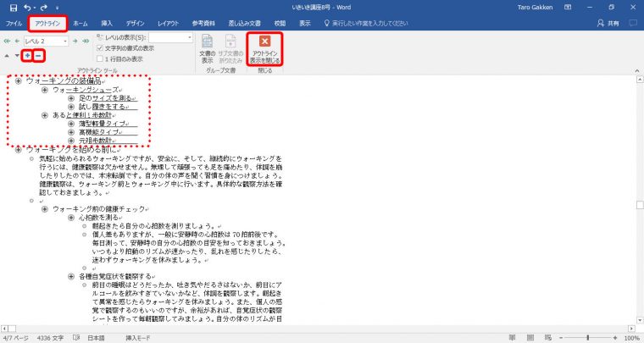This screenshot has height=343, width=644.
Task: Toggle plus symbol beside あると便利！歩数計
Action: (x=45, y=115)
